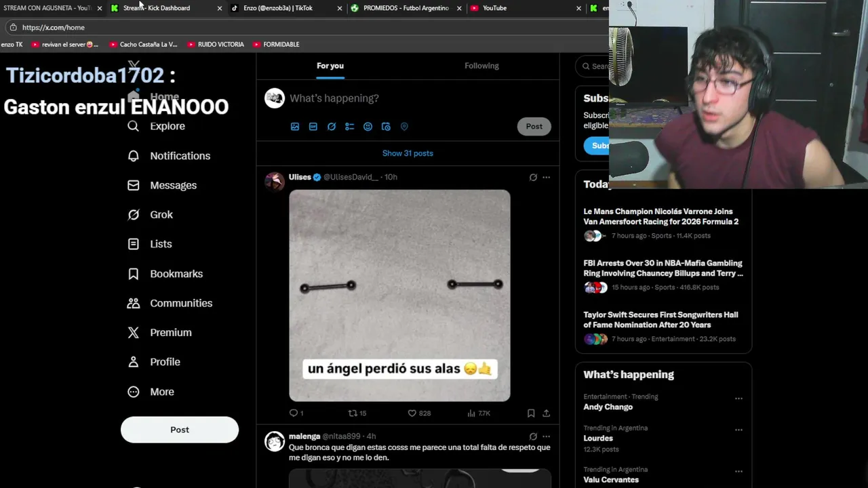This screenshot has height=488, width=868.
Task: Switch to the For you tab
Action: pos(330,66)
